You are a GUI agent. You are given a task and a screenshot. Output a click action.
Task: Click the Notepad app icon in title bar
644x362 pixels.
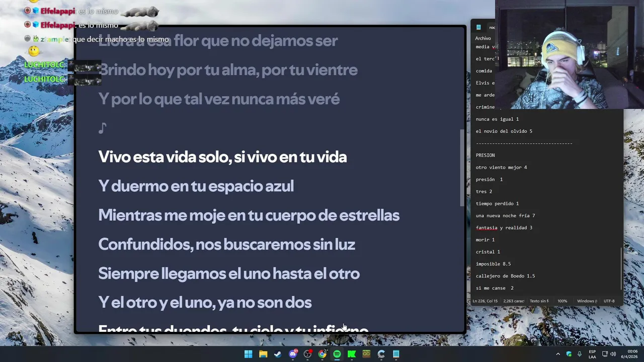[478, 27]
